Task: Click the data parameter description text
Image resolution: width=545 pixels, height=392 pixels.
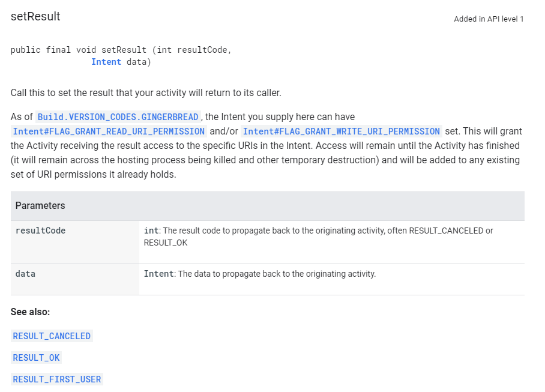Action: coord(276,274)
